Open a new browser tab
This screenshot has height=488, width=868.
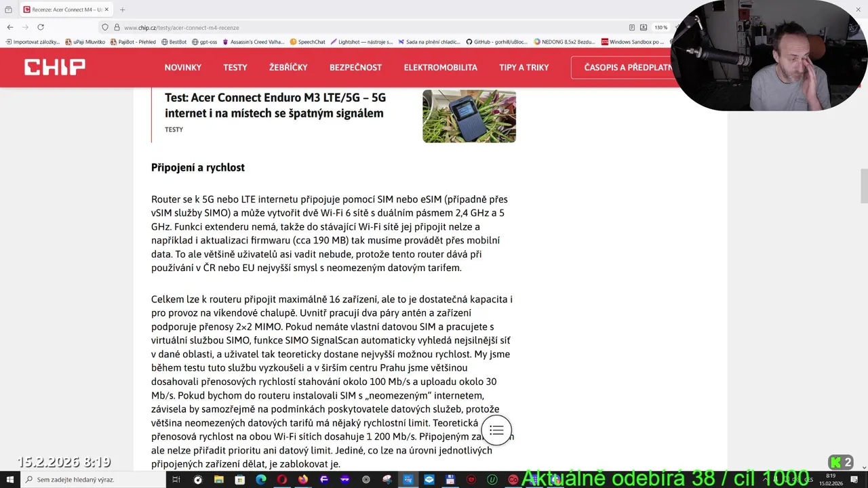(123, 9)
